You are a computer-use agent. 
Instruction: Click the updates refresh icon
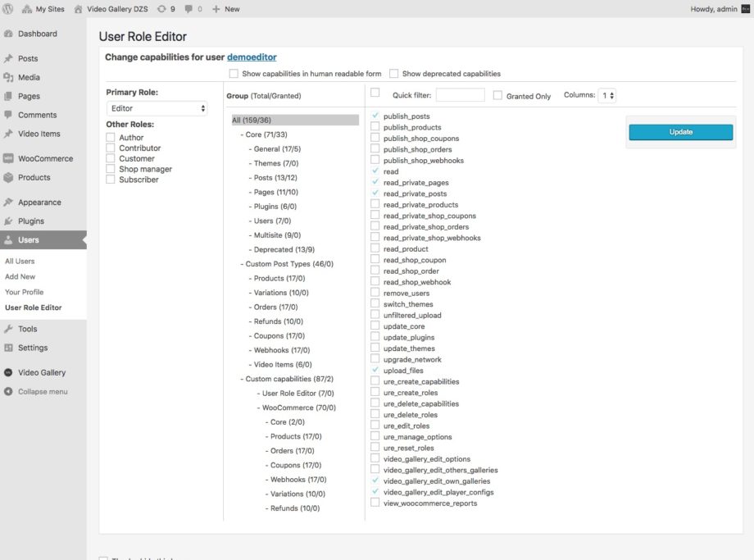(161, 9)
